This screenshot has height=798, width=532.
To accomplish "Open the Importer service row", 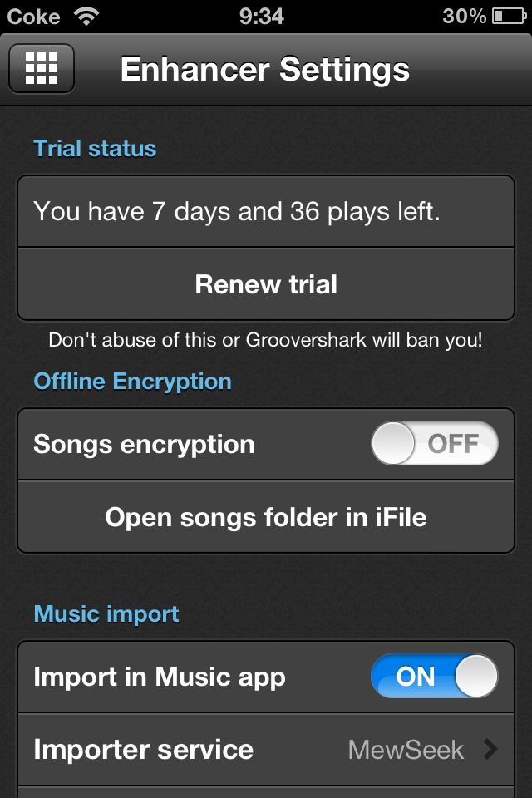I will click(266, 749).
